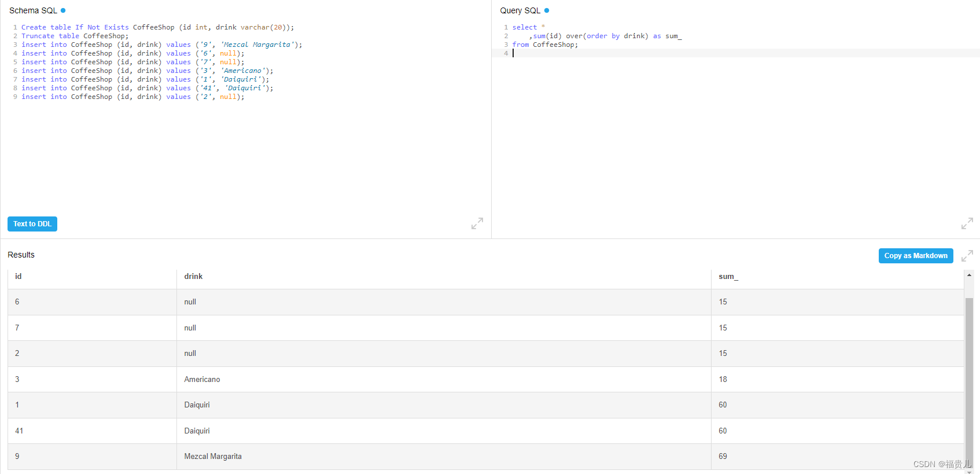Image resolution: width=980 pixels, height=474 pixels.
Task: Select the id cell with value 7
Action: click(92, 328)
